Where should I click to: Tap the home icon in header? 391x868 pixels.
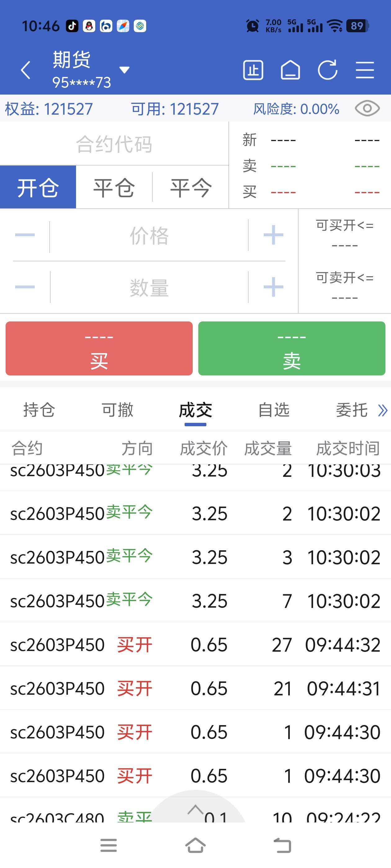pos(290,70)
